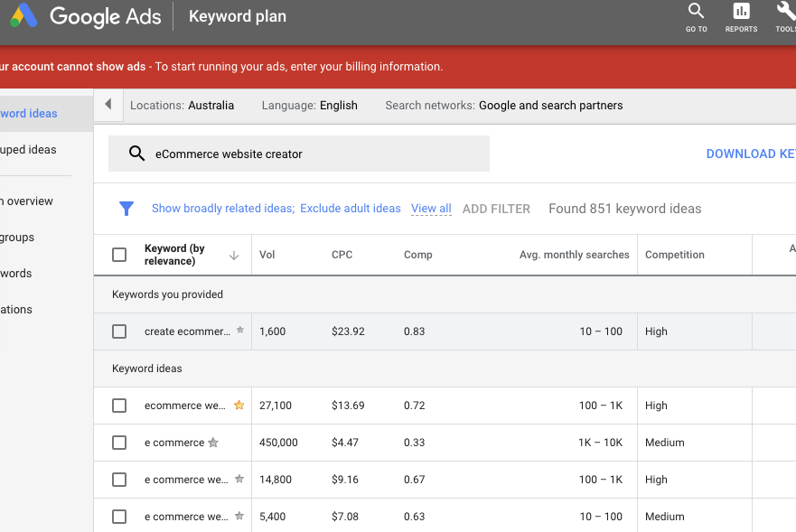This screenshot has width=796, height=532.
Task: Click the $7.08 CPC value
Action: tap(345, 517)
